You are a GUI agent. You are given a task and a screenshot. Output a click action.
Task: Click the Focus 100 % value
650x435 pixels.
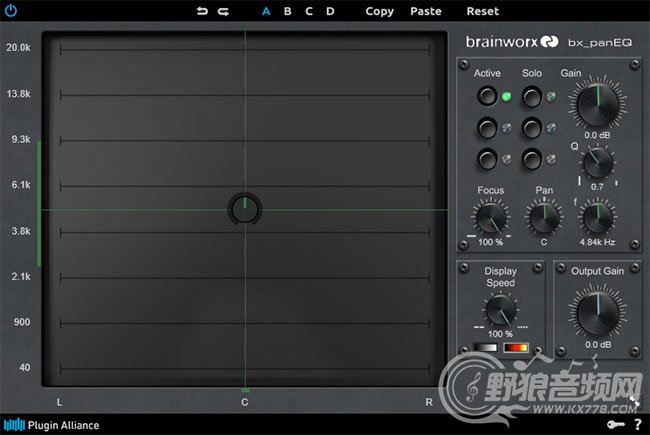490,242
